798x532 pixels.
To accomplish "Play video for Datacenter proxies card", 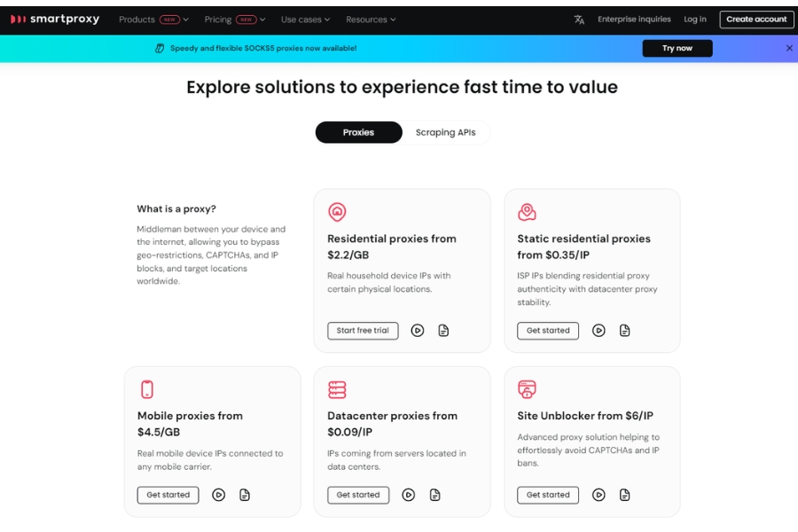I will (408, 495).
